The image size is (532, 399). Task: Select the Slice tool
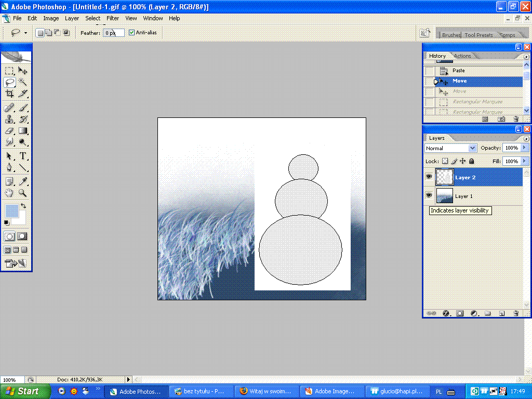coord(23,94)
